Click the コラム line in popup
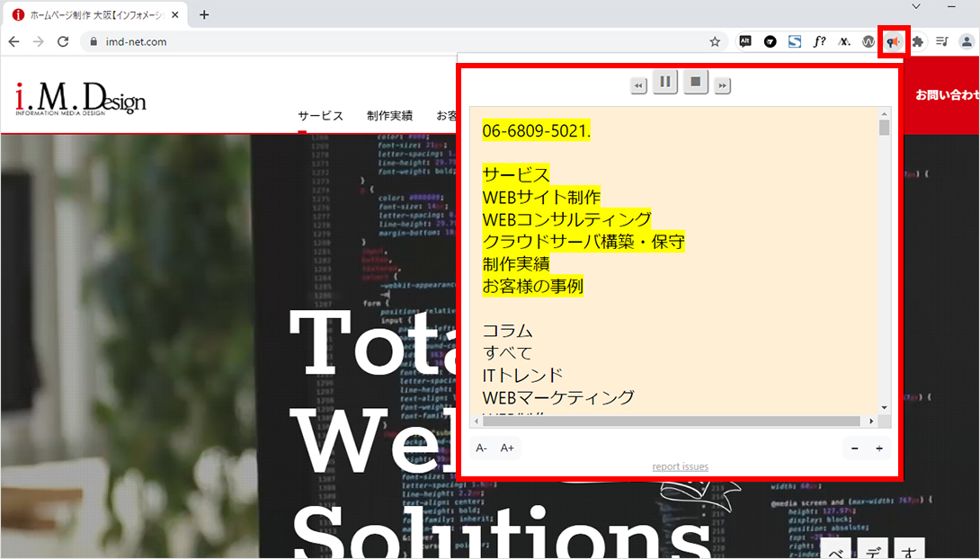 [x=507, y=331]
